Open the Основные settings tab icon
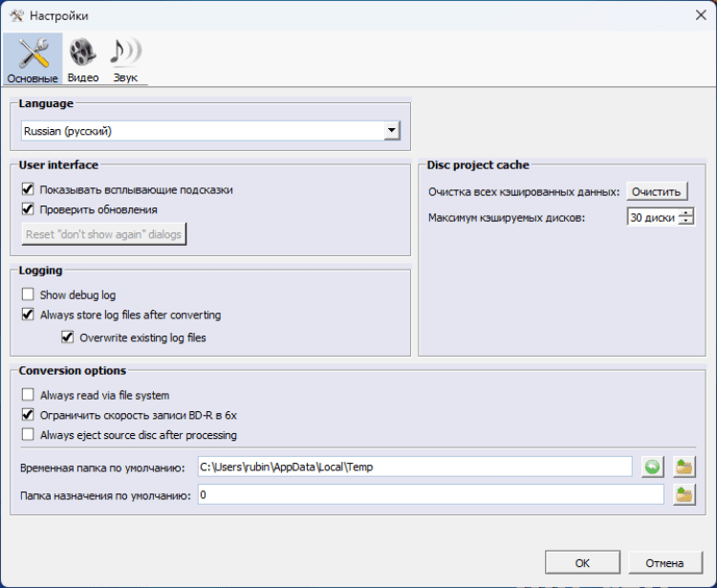 click(33, 55)
